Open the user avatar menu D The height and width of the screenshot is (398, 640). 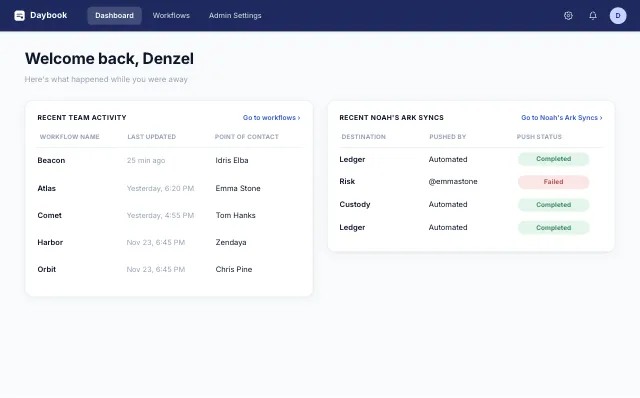[618, 16]
